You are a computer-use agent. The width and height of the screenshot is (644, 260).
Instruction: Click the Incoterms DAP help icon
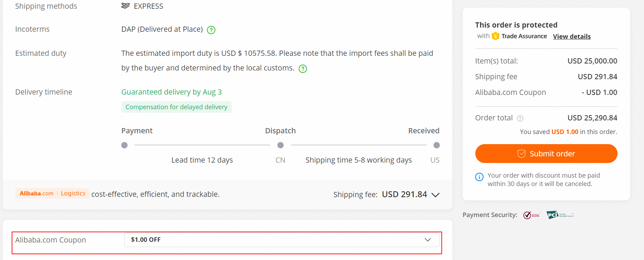pyautogui.click(x=211, y=30)
